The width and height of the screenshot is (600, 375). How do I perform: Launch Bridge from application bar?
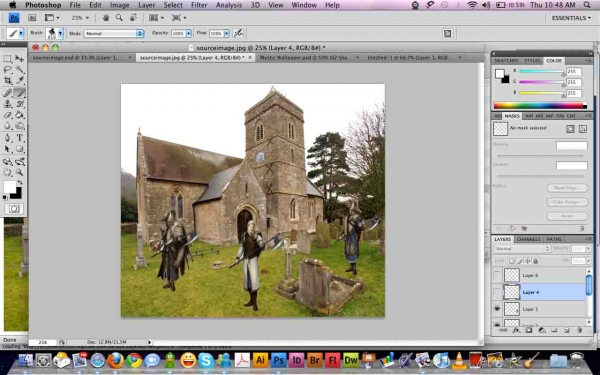point(32,18)
